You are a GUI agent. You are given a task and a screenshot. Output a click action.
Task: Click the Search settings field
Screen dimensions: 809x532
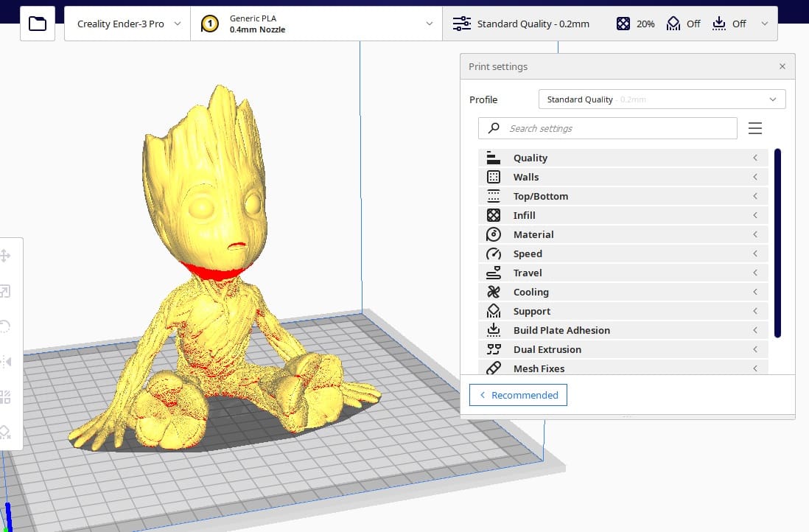point(607,128)
